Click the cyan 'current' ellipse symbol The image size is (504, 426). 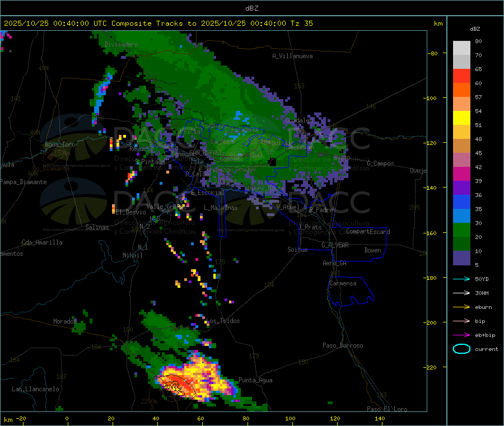pos(461,349)
